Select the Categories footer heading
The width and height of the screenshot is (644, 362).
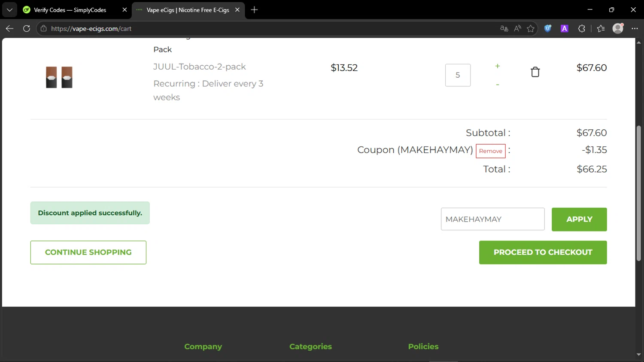click(310, 347)
